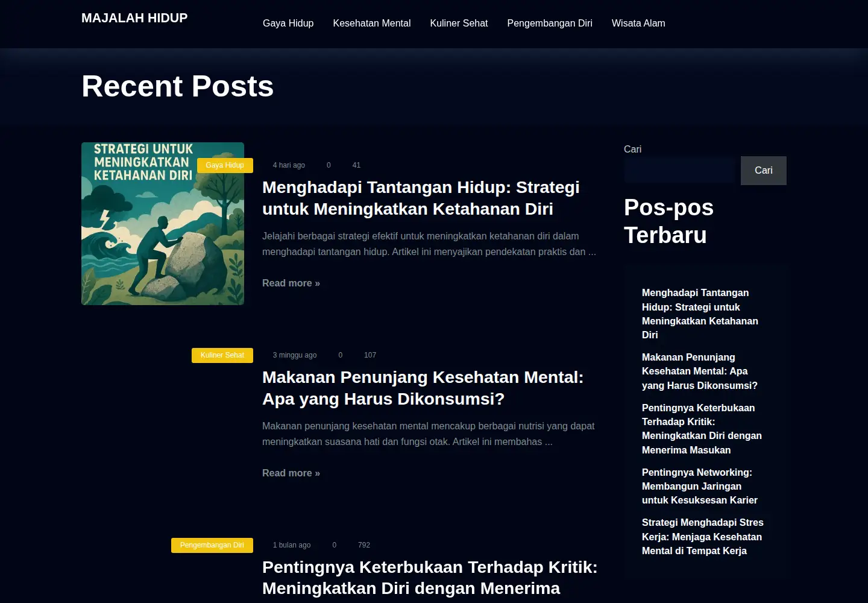This screenshot has height=603, width=868.
Task: Open the Strategi Ketahanan Diri thumbnail image
Action: [x=163, y=224]
